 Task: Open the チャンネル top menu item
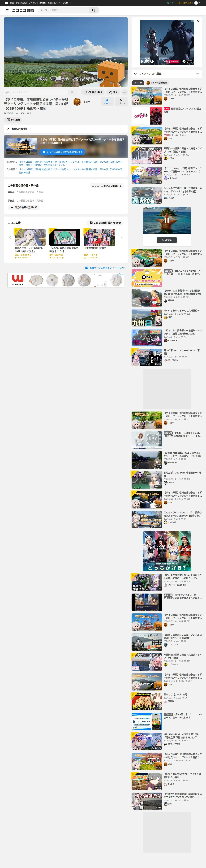34,3
